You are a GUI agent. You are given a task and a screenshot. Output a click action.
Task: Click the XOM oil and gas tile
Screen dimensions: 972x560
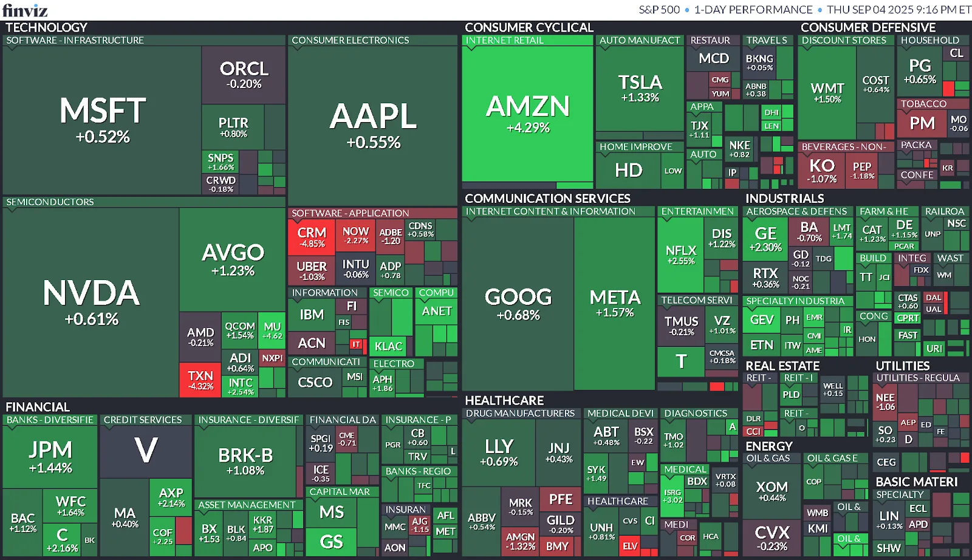click(x=772, y=491)
